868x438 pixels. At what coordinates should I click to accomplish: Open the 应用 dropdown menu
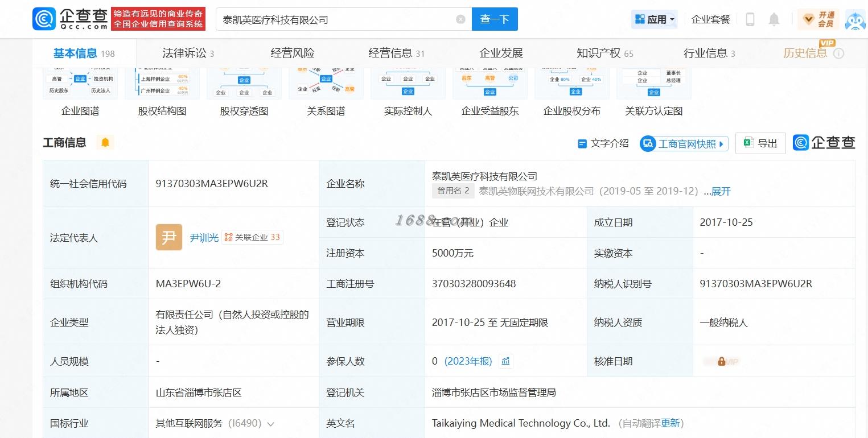click(x=655, y=19)
